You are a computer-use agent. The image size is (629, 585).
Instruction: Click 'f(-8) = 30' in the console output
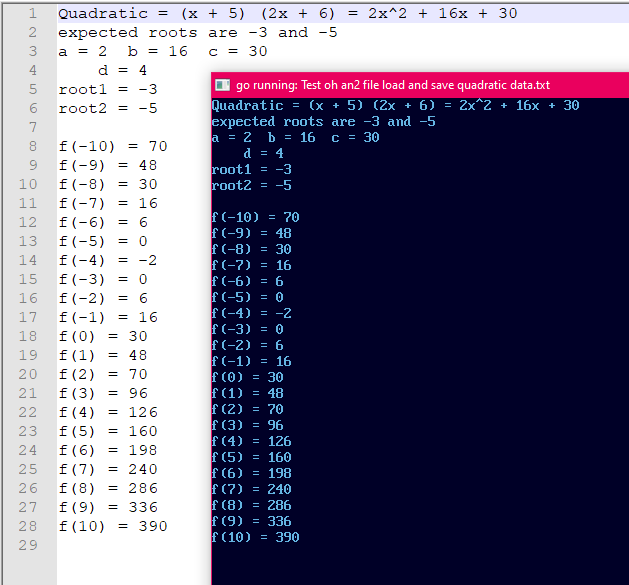pos(252,250)
